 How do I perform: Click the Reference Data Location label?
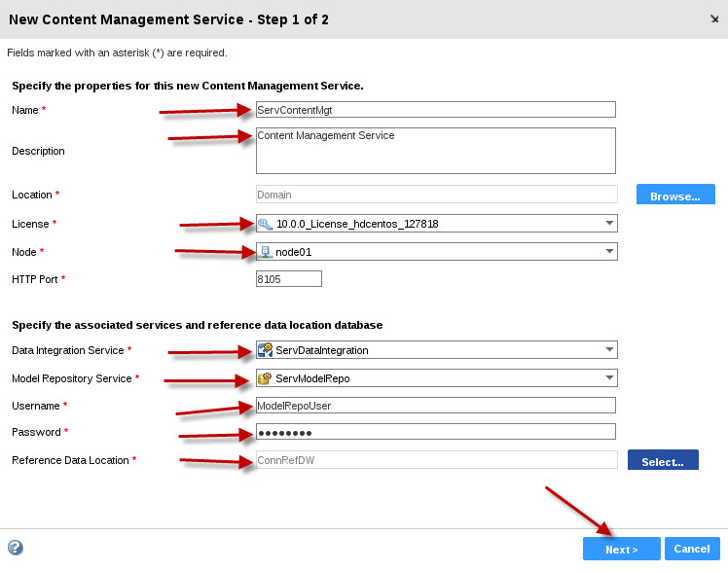click(70, 460)
